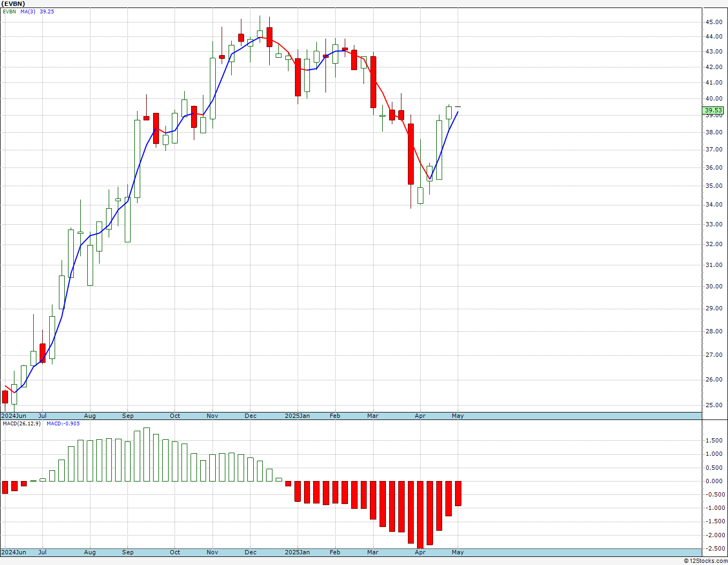Viewport: 728px width, 565px height.
Task: Select the 40.00 price axis label
Action: (714, 98)
